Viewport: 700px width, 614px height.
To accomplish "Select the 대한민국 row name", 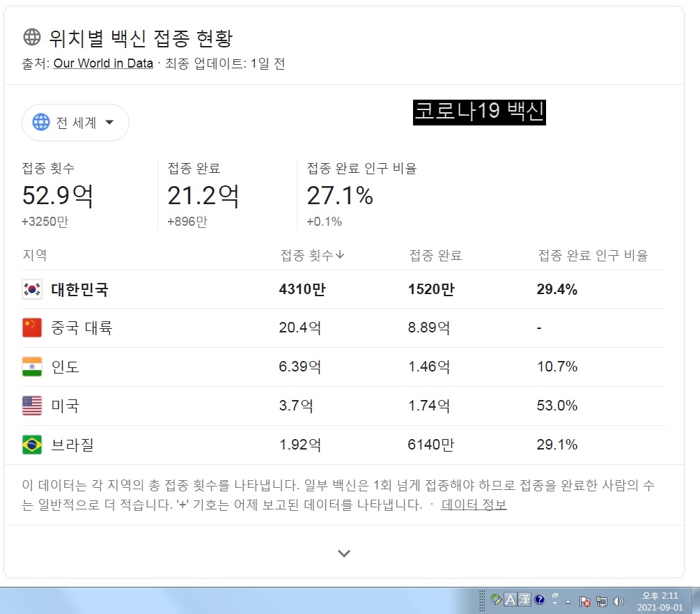I will pyautogui.click(x=79, y=289).
